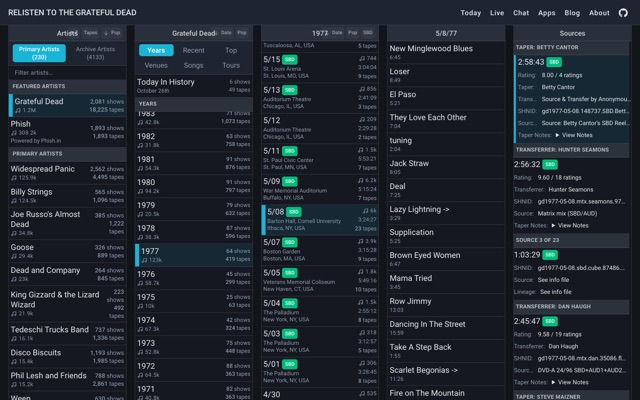The width and height of the screenshot is (640, 400).
Task: Click SBD badge beside 2:58:43 source
Action: [554, 62]
